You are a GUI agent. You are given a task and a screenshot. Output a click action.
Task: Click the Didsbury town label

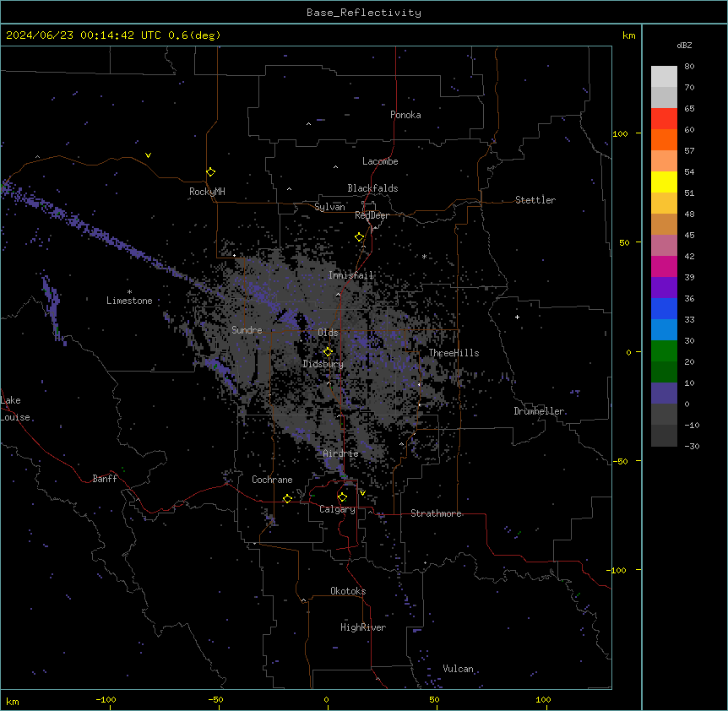(x=323, y=364)
